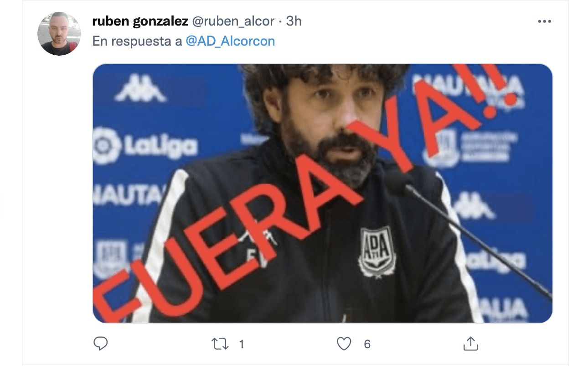Image resolution: width=588 pixels, height=366 pixels.
Task: Click the reply speech bubble icon
Action: [100, 344]
